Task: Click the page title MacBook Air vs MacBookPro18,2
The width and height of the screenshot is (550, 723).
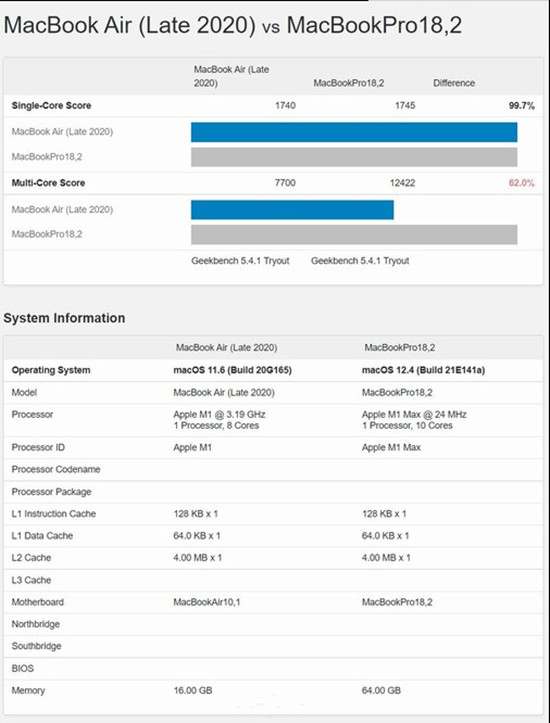Action: (232, 25)
